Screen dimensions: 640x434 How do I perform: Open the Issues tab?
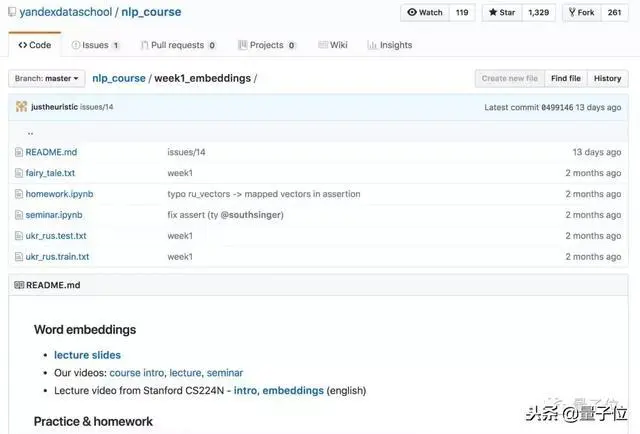click(95, 45)
